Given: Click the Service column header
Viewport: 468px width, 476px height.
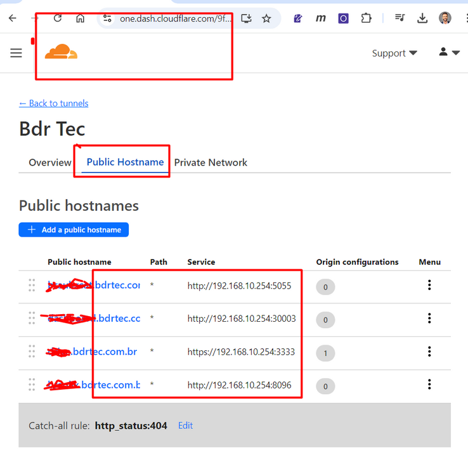Looking at the screenshot, I should pyautogui.click(x=201, y=262).
